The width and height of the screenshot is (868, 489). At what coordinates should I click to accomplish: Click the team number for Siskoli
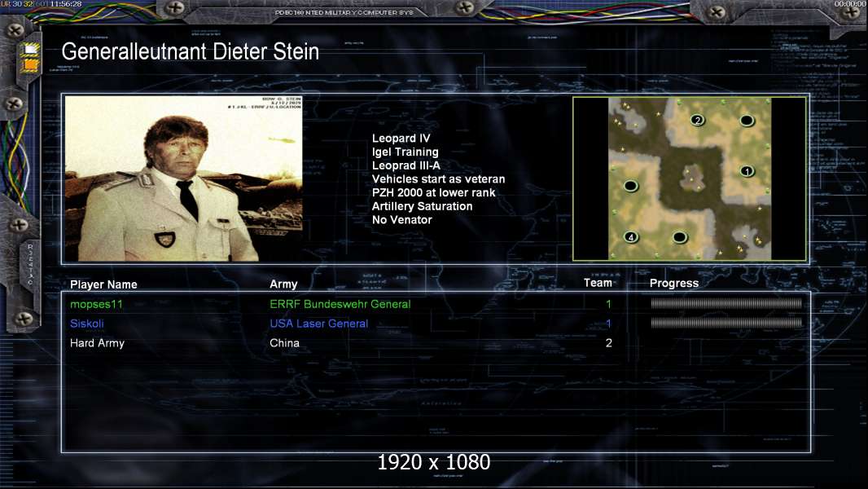click(608, 324)
